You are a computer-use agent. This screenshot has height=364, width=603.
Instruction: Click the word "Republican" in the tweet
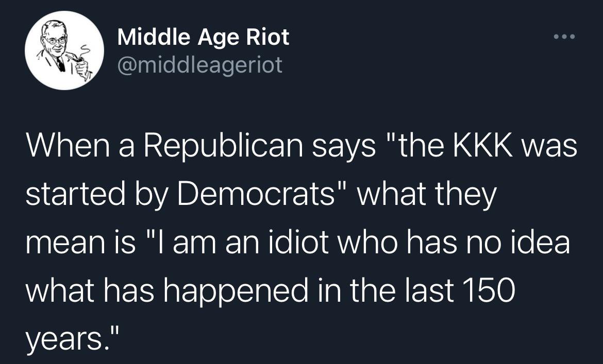[224, 147]
